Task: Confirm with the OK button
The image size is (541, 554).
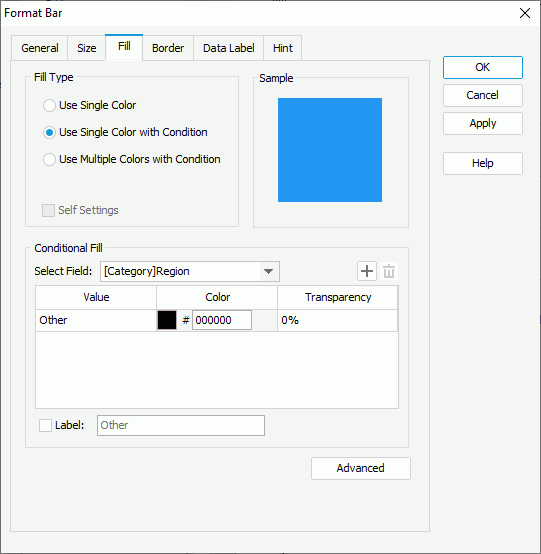Action: [x=483, y=67]
